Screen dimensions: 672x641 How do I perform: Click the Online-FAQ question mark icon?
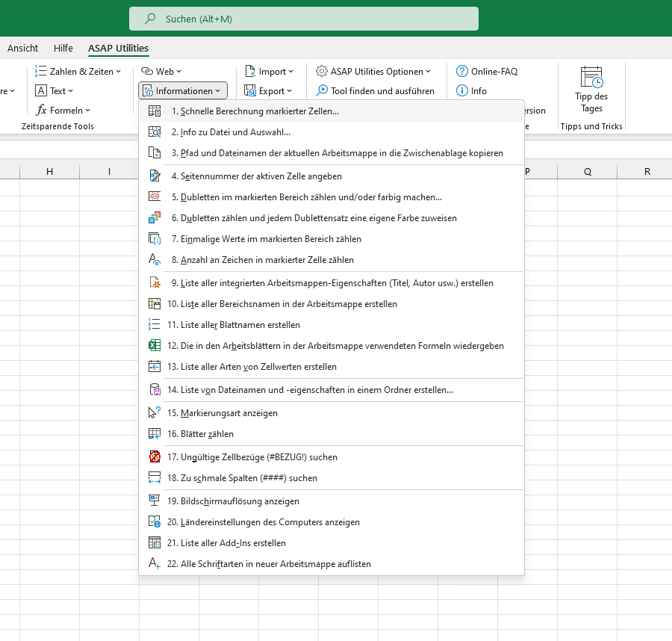pos(462,71)
